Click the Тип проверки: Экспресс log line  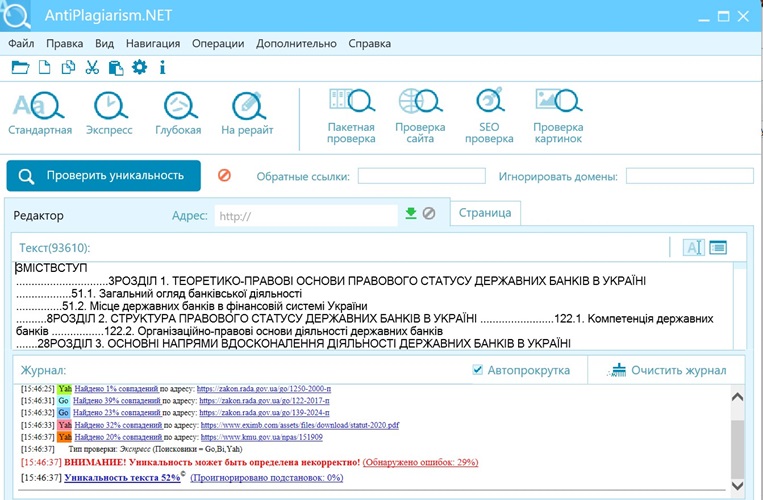155,449
